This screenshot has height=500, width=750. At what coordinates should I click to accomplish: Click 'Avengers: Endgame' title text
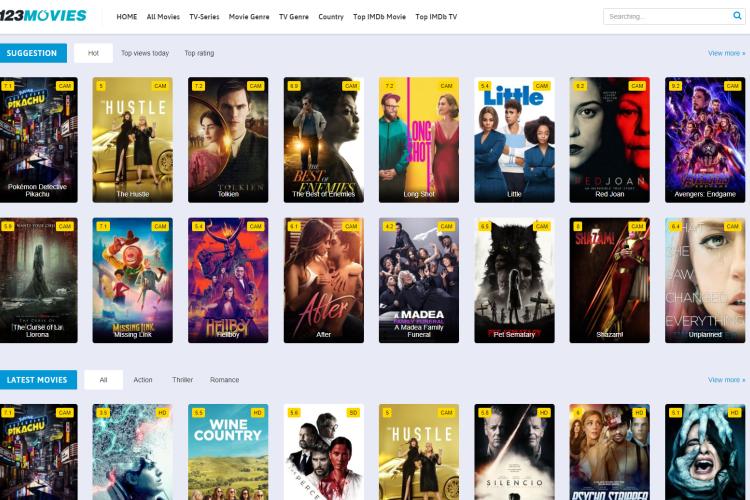[705, 194]
